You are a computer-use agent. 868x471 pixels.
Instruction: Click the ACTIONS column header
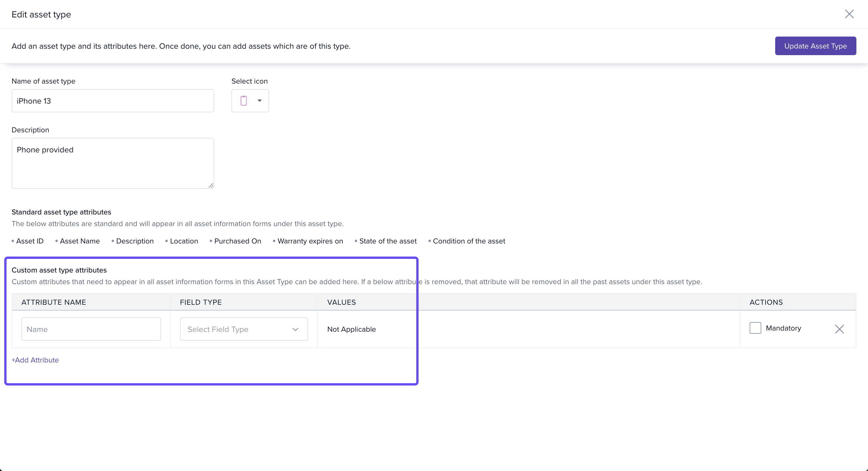tap(766, 302)
